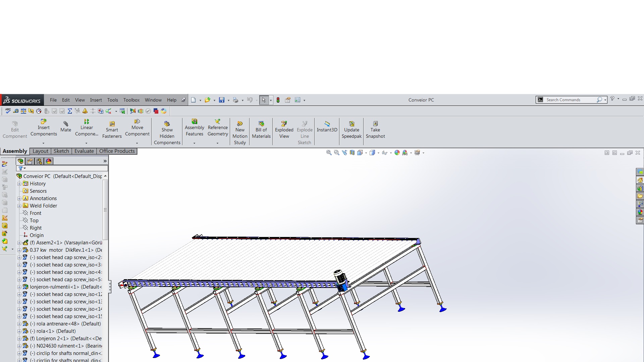The width and height of the screenshot is (644, 362).
Task: Click Zoom to Fit magnifier icon
Action: tap(329, 153)
